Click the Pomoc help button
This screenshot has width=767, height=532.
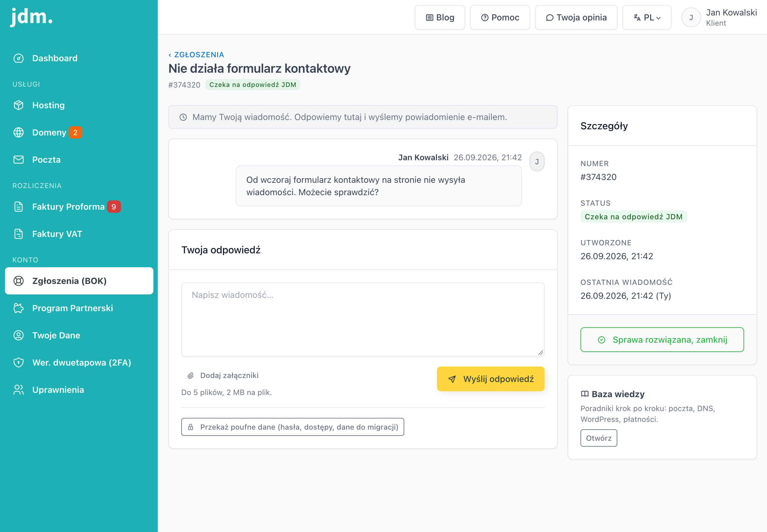[500, 17]
